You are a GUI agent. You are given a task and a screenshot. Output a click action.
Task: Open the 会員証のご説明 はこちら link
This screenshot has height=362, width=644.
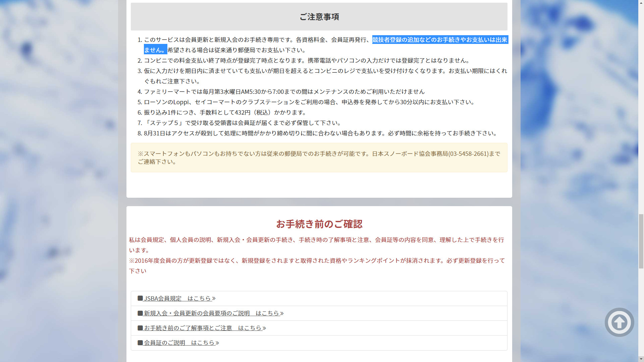point(179,343)
